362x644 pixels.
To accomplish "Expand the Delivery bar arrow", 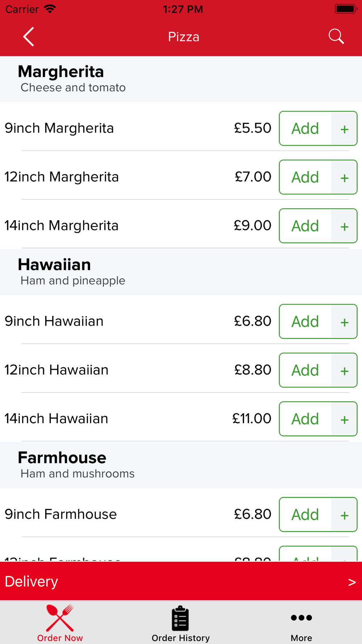I will click(352, 582).
